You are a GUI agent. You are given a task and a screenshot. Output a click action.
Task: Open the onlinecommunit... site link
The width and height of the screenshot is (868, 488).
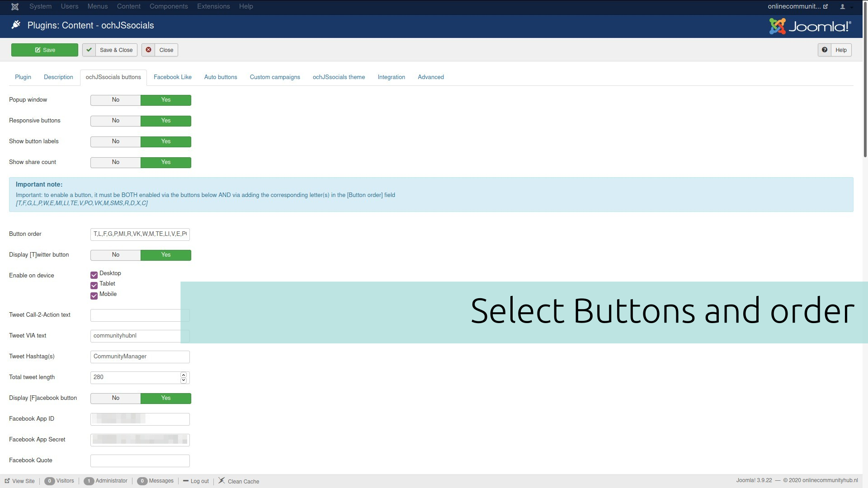coord(797,6)
